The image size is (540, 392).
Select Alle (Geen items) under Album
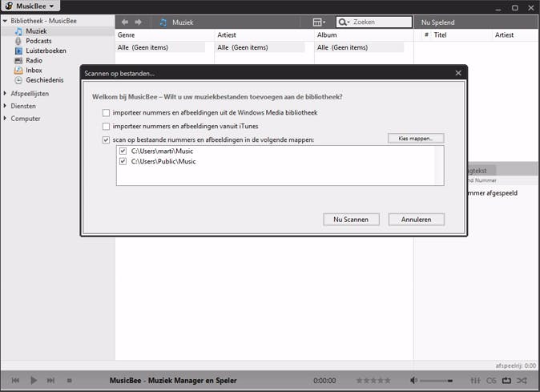click(x=360, y=47)
